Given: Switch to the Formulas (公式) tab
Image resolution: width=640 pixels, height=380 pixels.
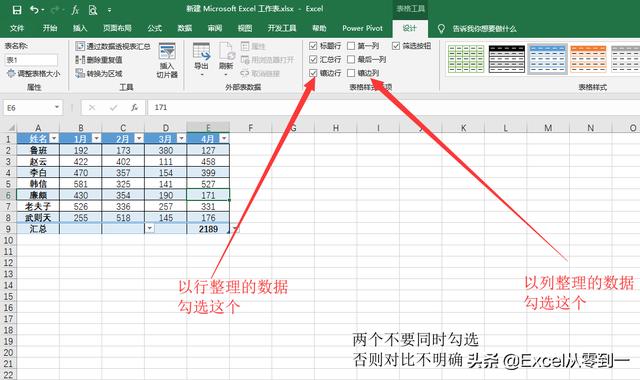Looking at the screenshot, I should (x=155, y=28).
